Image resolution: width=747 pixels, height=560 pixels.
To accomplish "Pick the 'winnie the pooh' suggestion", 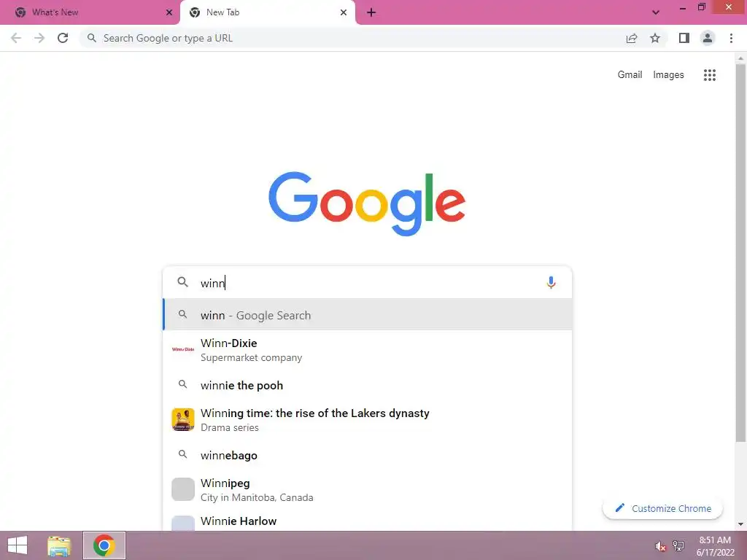I will [368, 385].
